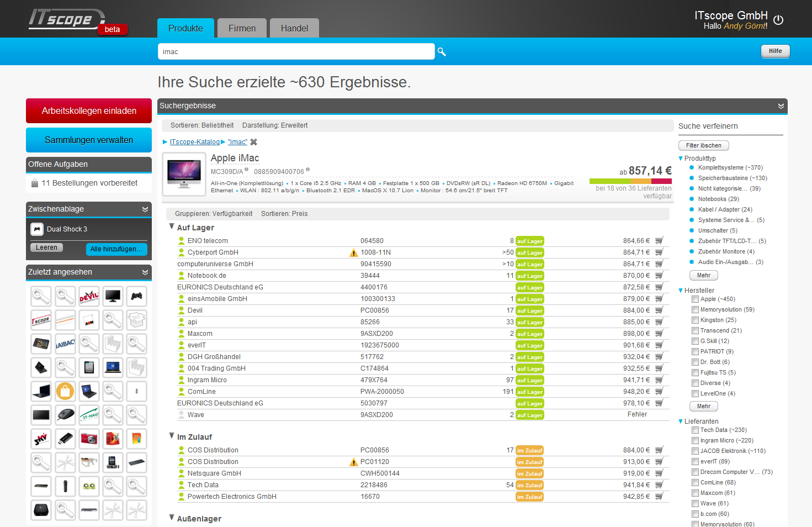Open the orange shopping bag tile
This screenshot has height=527, width=812.
point(65,392)
